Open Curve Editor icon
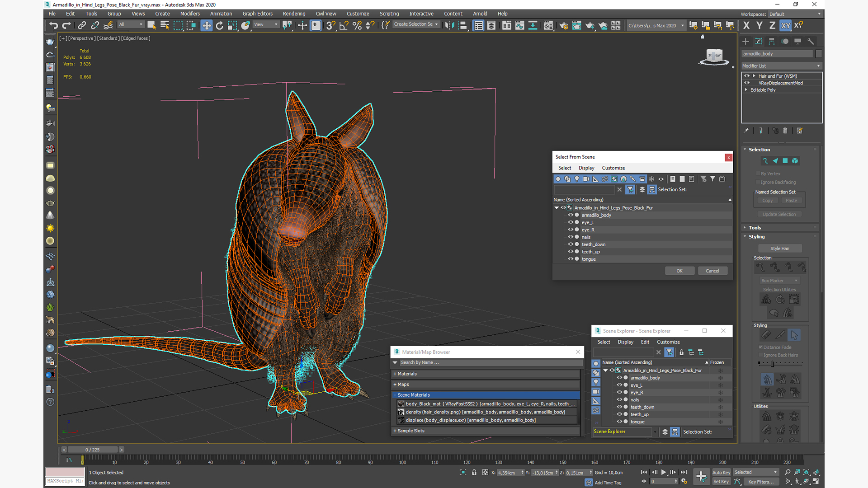 [520, 25]
